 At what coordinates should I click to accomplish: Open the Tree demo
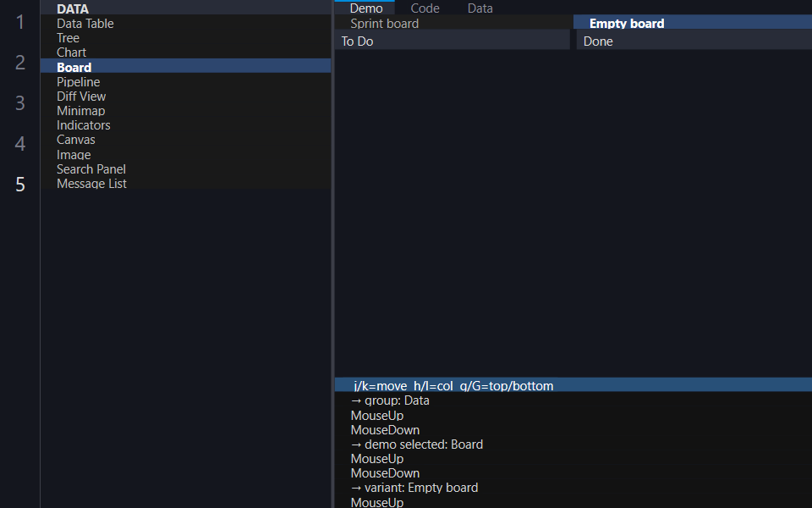pyautogui.click(x=185, y=38)
